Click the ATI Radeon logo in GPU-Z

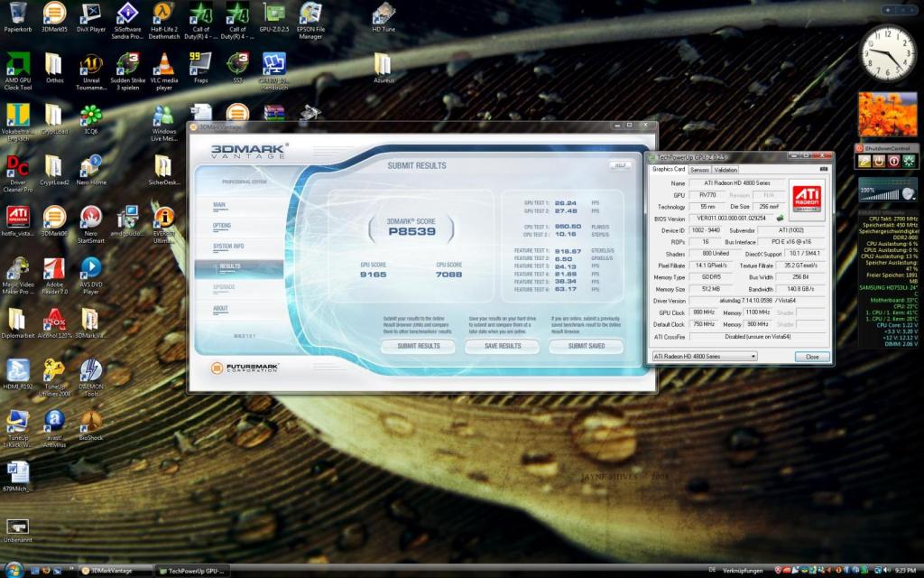point(807,200)
